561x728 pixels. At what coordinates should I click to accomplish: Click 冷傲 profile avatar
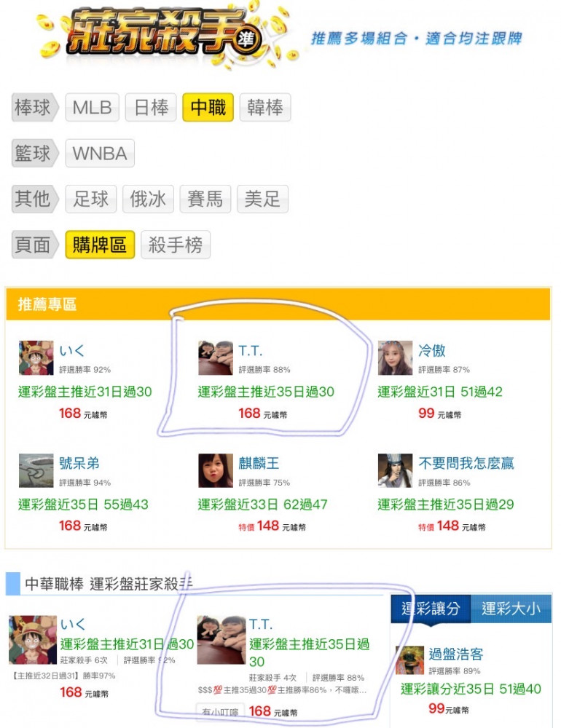tap(395, 358)
